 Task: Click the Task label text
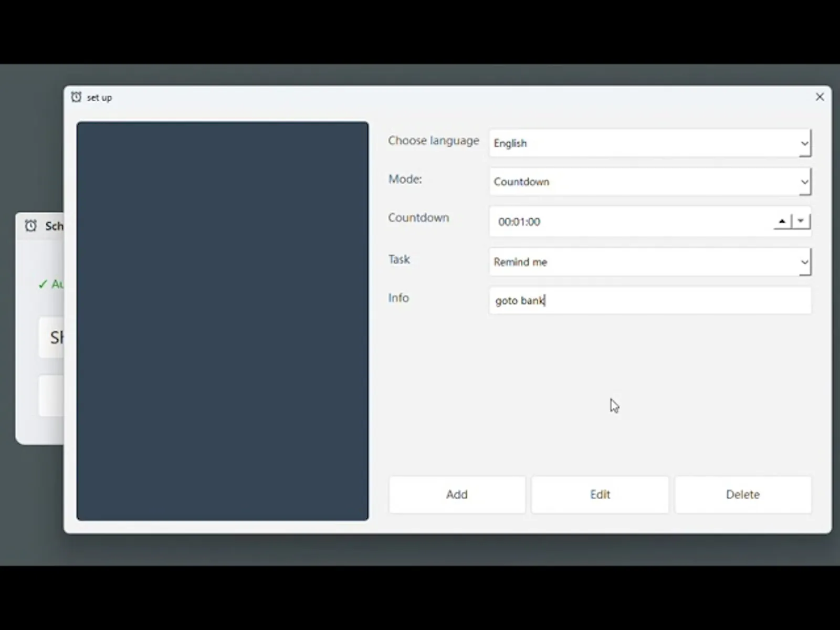[x=399, y=259]
